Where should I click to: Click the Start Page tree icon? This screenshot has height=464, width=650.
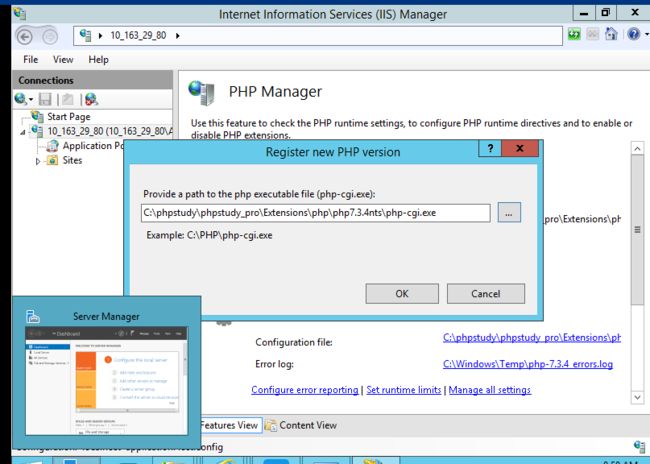point(38,116)
